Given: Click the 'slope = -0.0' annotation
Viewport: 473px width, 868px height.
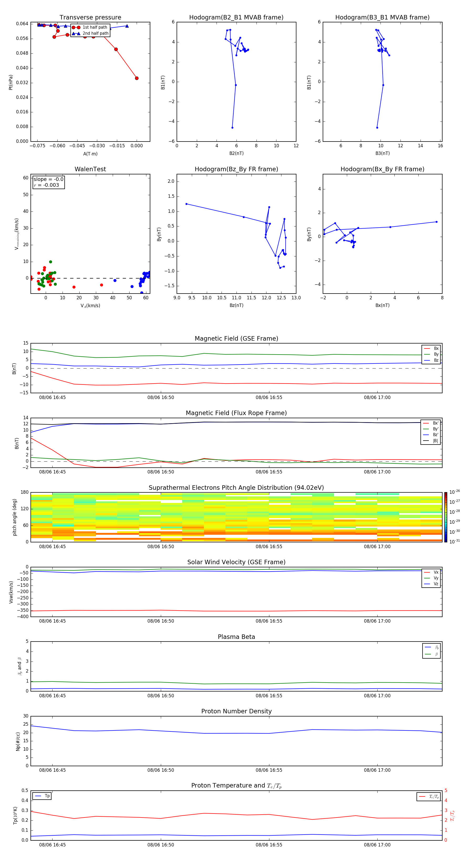Looking at the screenshot, I should point(48,179).
